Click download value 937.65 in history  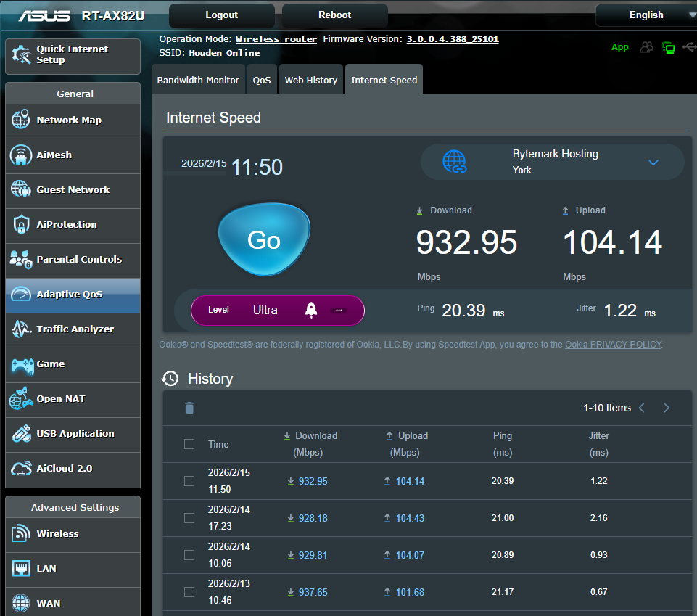click(313, 592)
